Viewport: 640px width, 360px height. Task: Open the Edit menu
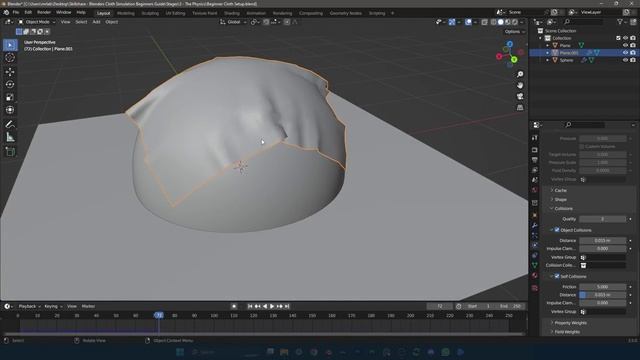tap(28, 13)
